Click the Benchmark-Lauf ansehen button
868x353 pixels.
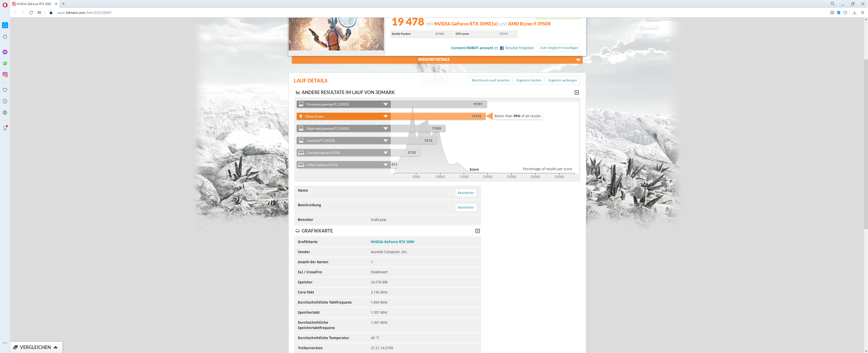click(x=490, y=80)
